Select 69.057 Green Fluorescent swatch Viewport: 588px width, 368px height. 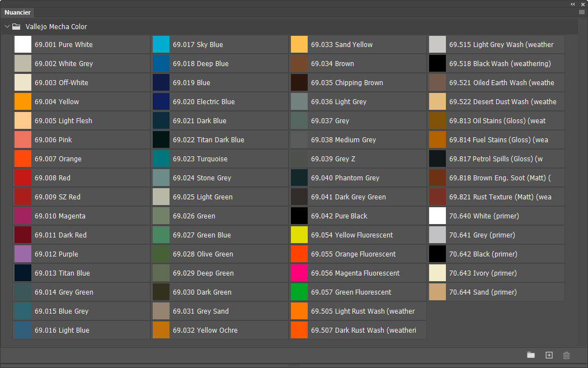[x=299, y=292]
